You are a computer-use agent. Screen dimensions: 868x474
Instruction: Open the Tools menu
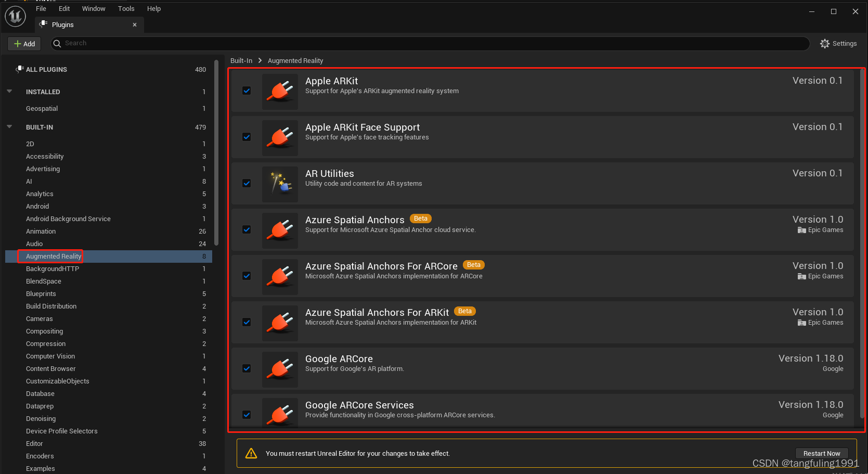(126, 8)
